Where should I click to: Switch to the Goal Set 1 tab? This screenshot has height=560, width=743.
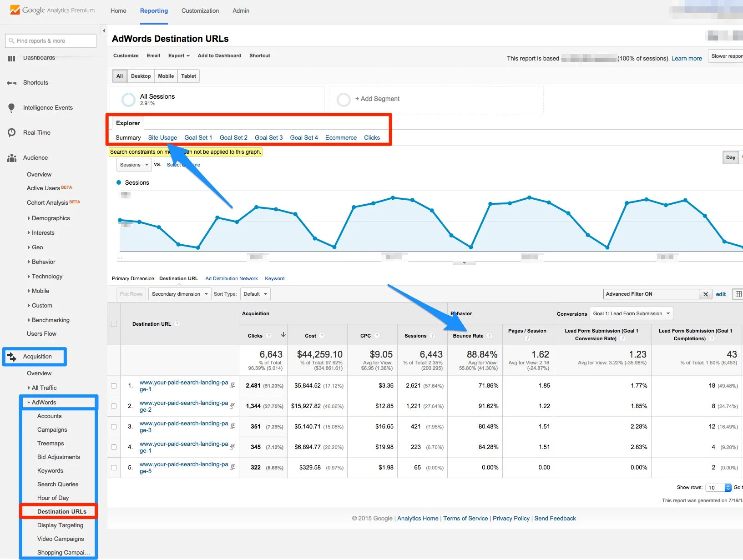click(198, 137)
